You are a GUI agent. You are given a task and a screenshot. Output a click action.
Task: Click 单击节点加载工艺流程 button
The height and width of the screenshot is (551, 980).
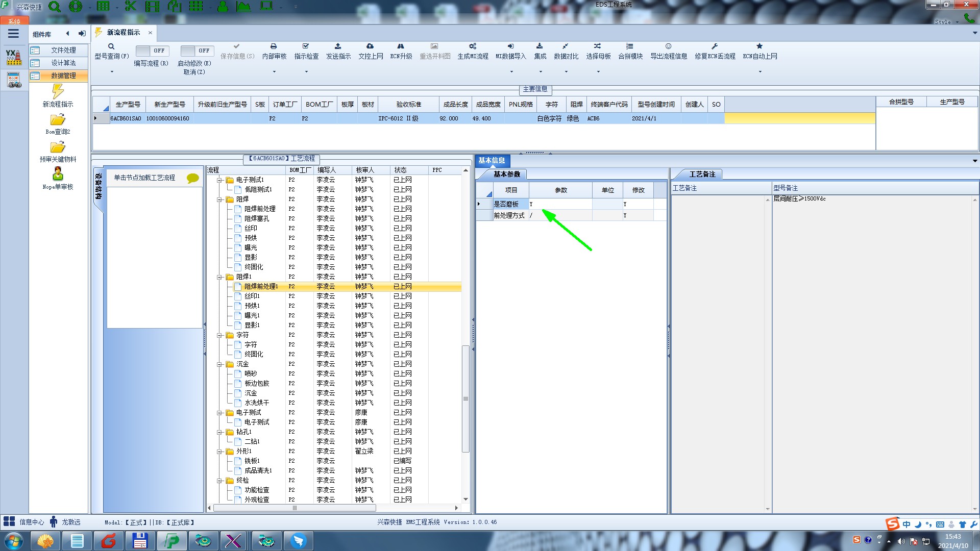tap(144, 178)
